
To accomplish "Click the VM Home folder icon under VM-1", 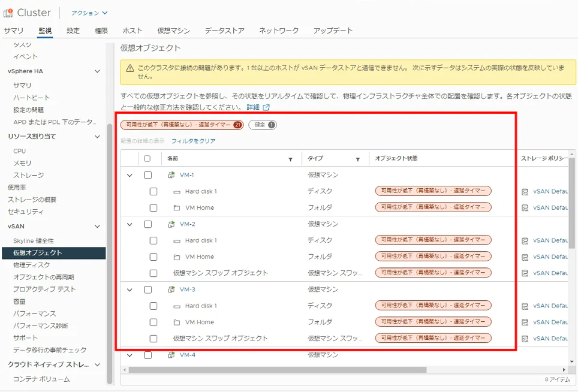I will pos(177,208).
